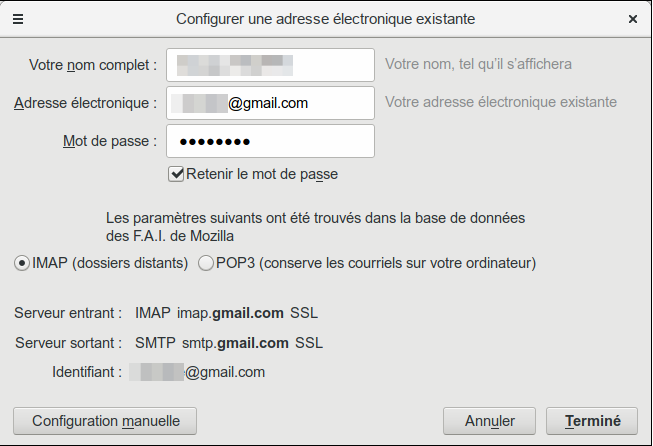This screenshot has width=653, height=446.
Task: Focus the email address input field
Action: click(x=270, y=102)
